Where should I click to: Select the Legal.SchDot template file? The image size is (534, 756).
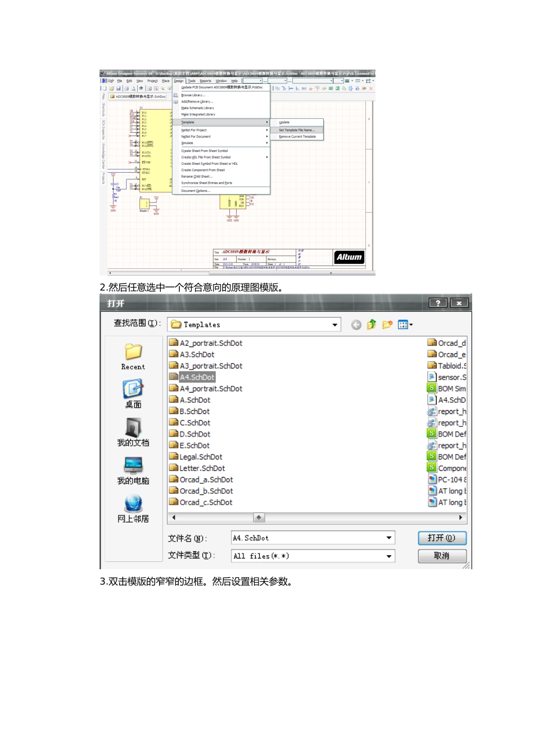coord(196,457)
